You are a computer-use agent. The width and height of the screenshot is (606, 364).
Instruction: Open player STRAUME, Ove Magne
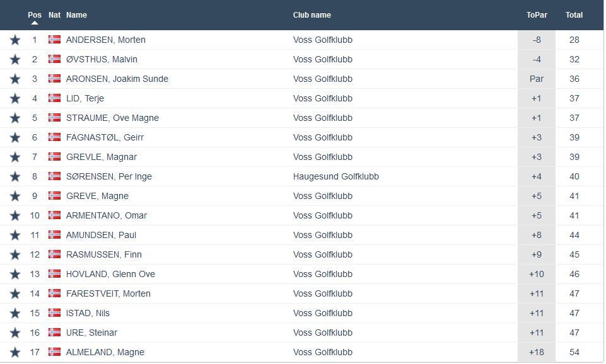coord(112,118)
